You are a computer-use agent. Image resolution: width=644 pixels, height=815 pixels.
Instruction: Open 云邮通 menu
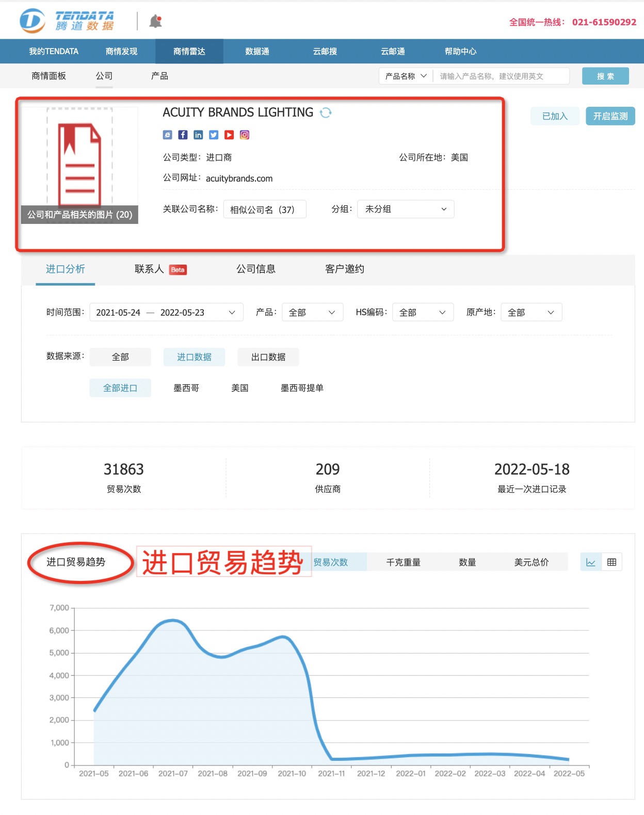tap(393, 51)
